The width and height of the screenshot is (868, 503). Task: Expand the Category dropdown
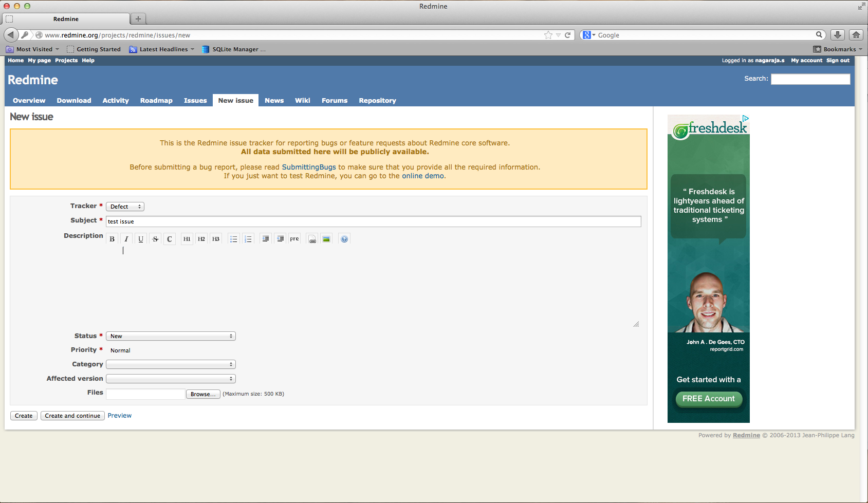click(x=171, y=364)
